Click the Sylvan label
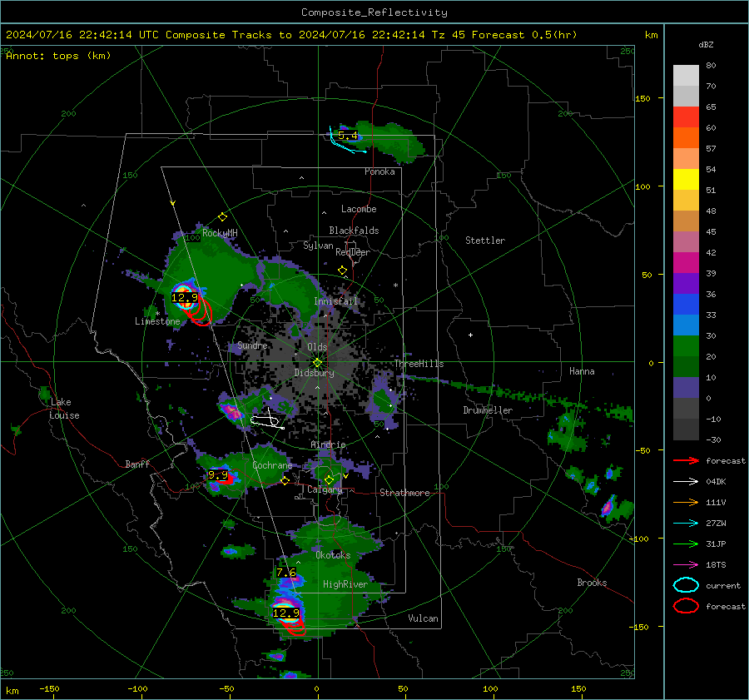This screenshot has height=700, width=749. click(318, 246)
